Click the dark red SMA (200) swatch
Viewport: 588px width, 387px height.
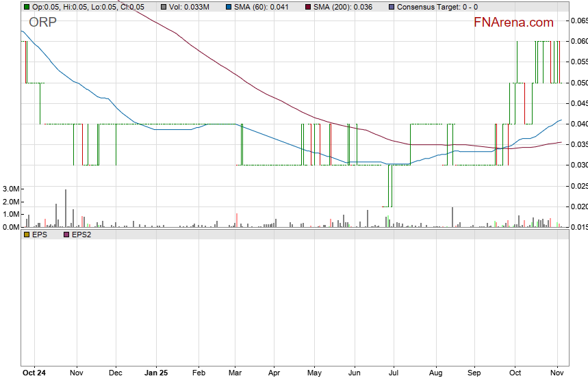point(307,7)
